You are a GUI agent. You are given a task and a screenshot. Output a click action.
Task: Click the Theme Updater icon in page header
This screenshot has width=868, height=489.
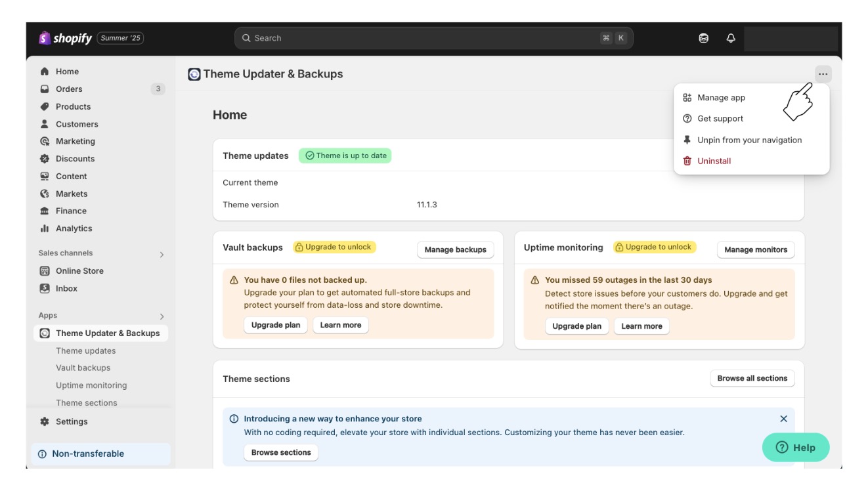tap(194, 74)
